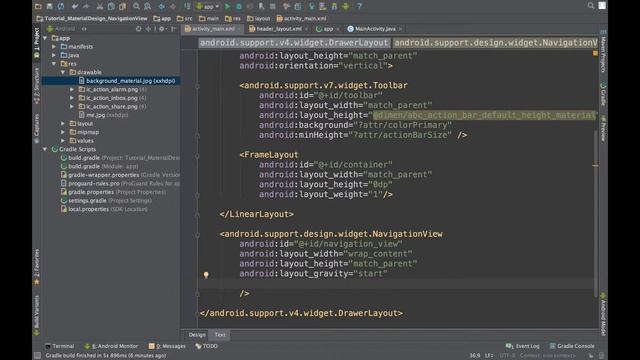Click the Stop square icon
Screen dimensions: 640x360
tap(273, 6)
